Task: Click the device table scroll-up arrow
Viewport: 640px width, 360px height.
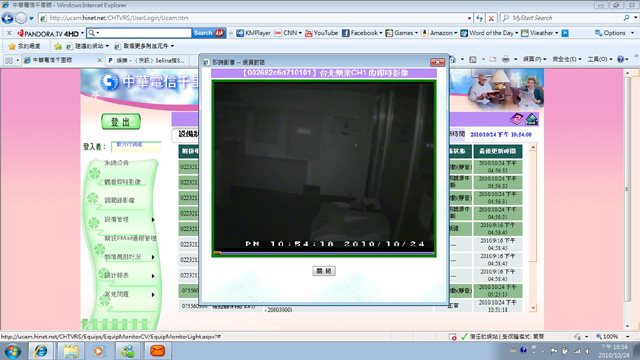Action: tap(533, 147)
